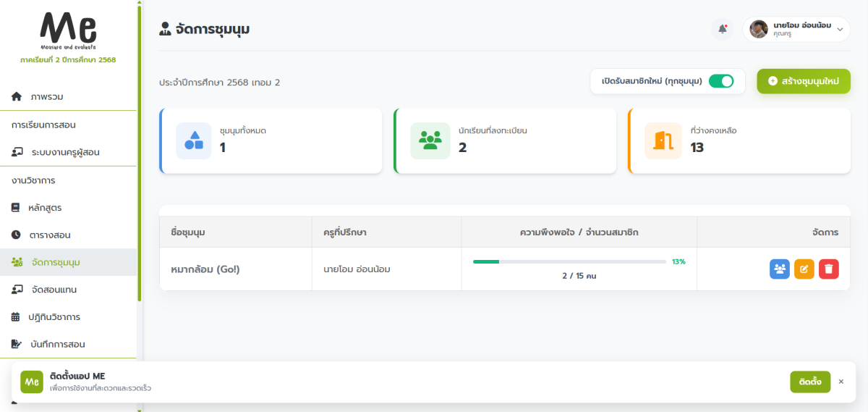Click the user profile avatar photo
The height and width of the screenshot is (412, 868).
(758, 29)
